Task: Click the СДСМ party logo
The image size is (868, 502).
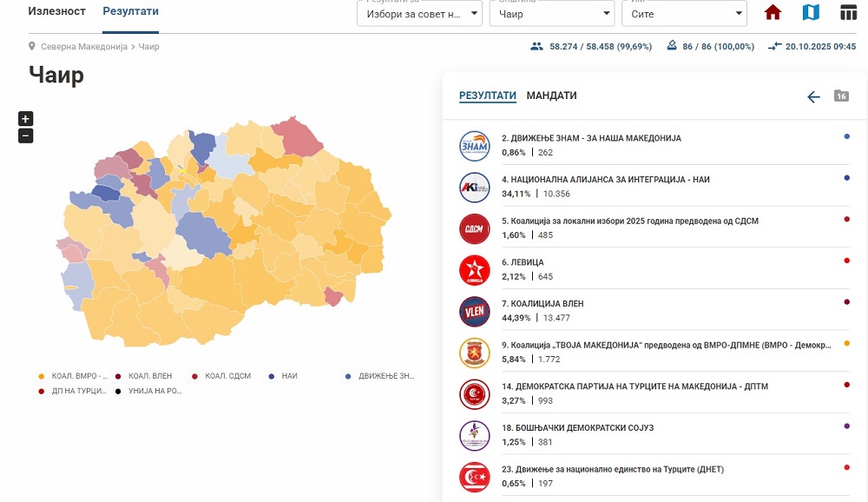Action: [475, 228]
